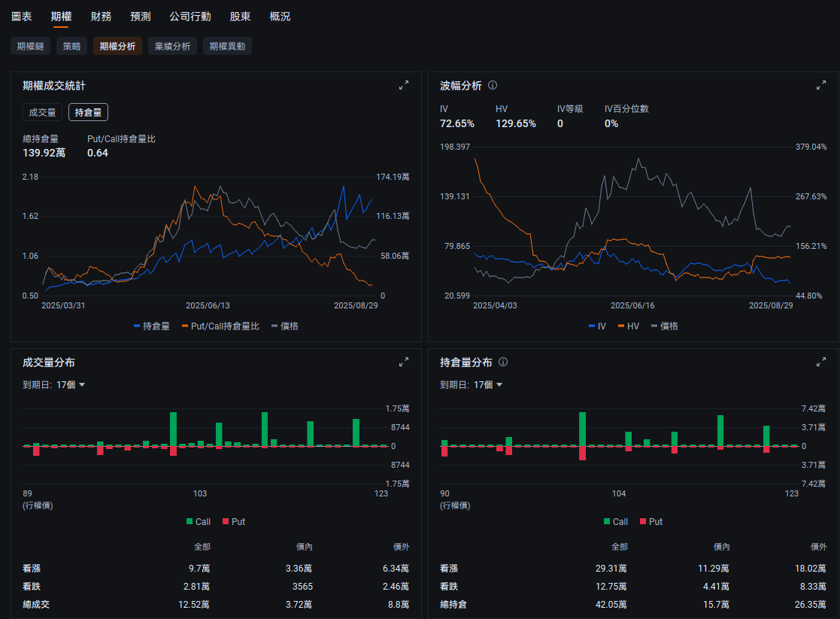840x619 pixels.
Task: Expand the 波幅分析 chart to fullscreen
Action: (821, 86)
